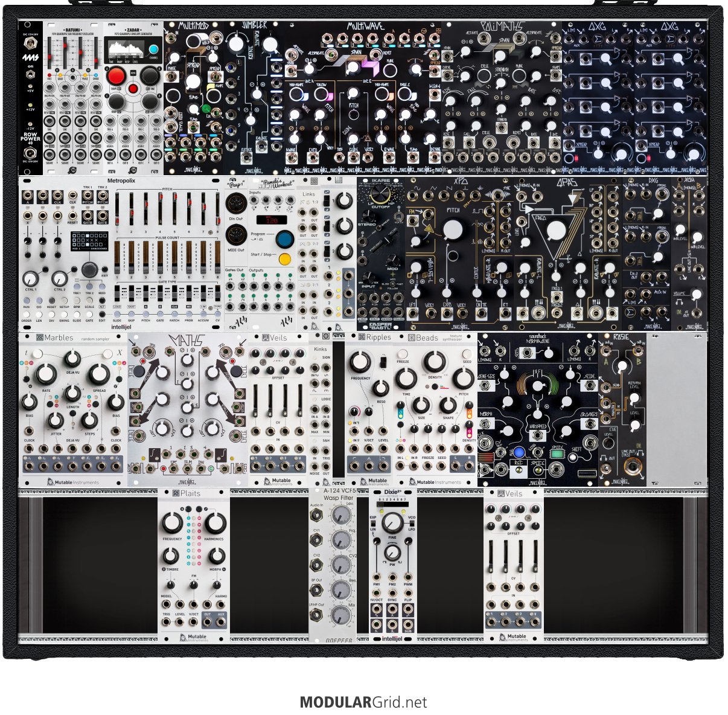728x715 pixels.
Task: Click the Ripples RESO knob
Action: [380, 388]
